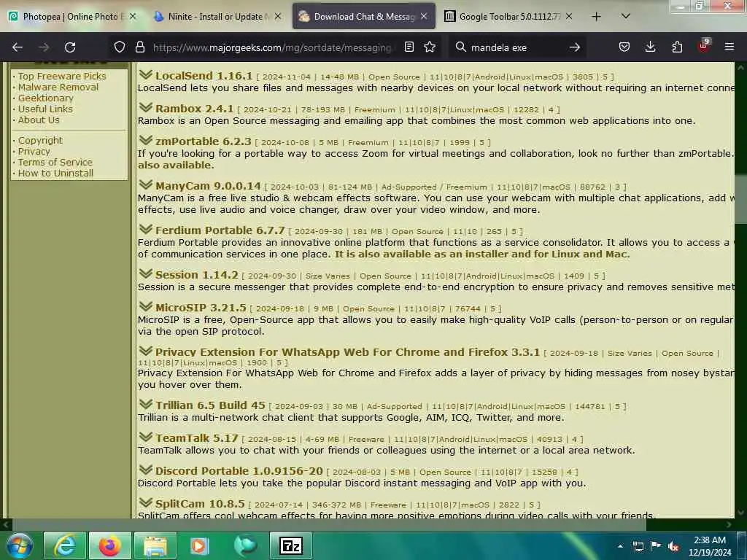This screenshot has height=560, width=747.
Task: Open tracking protection shield icon
Action: (120, 47)
